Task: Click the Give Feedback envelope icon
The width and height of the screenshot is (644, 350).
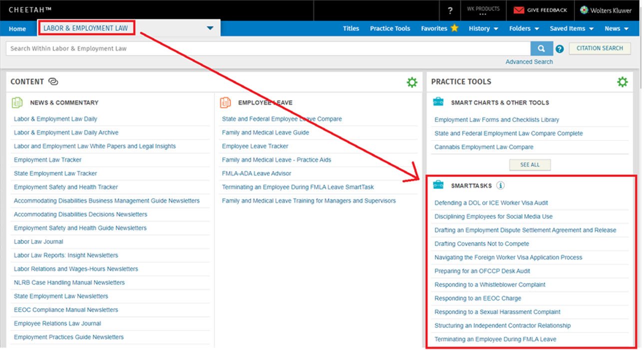Action: [x=519, y=10]
